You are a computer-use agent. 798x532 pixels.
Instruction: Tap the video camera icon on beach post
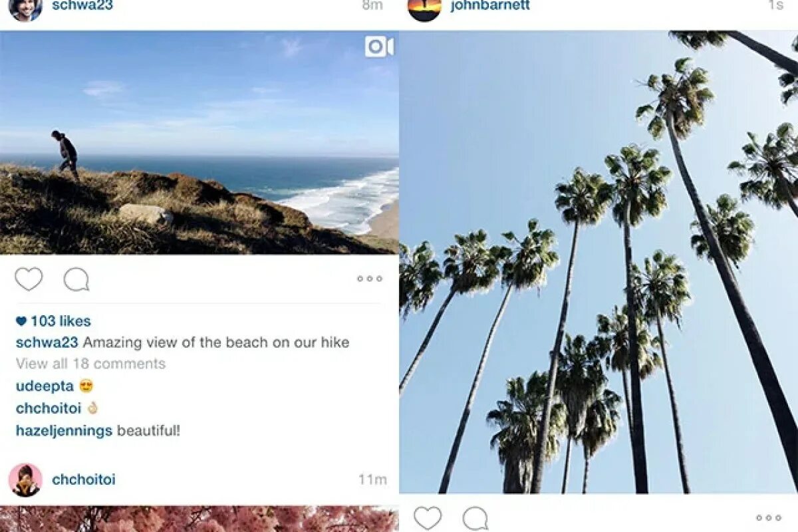tap(379, 47)
